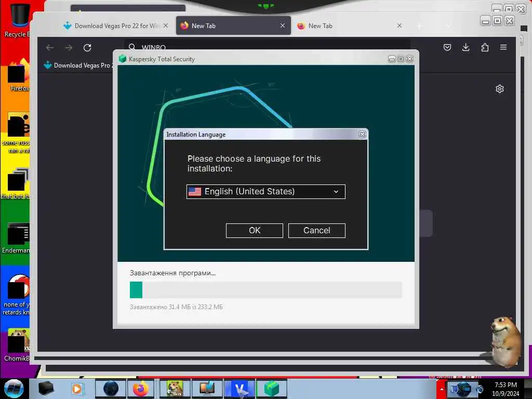Open Firefox downloads panel

click(x=466, y=47)
